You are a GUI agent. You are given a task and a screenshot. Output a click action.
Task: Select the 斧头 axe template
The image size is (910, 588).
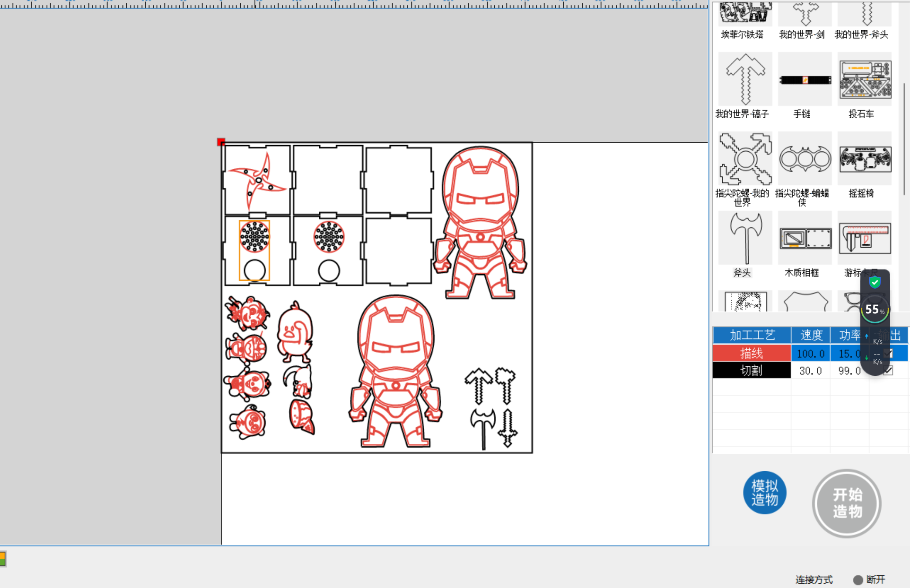pyautogui.click(x=745, y=238)
